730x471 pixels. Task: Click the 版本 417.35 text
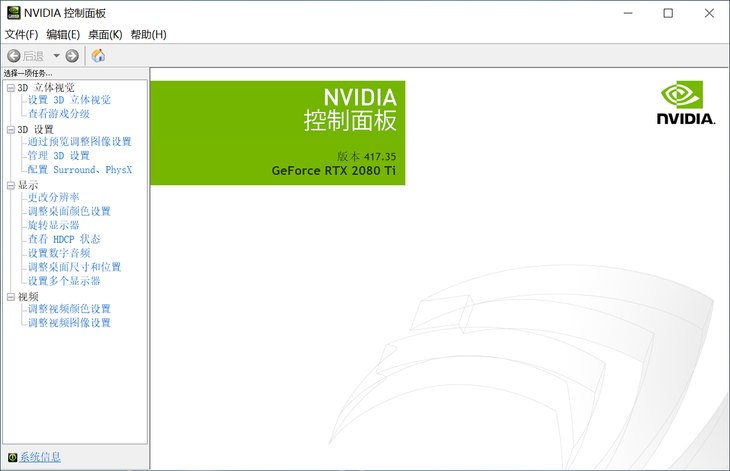(x=367, y=157)
